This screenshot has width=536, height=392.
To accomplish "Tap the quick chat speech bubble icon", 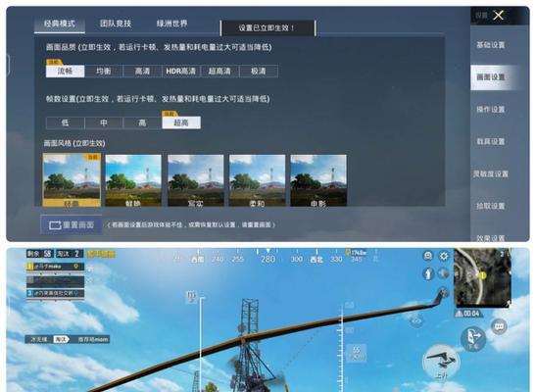I will 499,326.
